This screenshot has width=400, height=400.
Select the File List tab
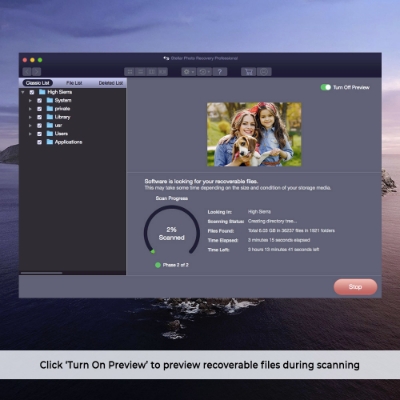point(74,83)
